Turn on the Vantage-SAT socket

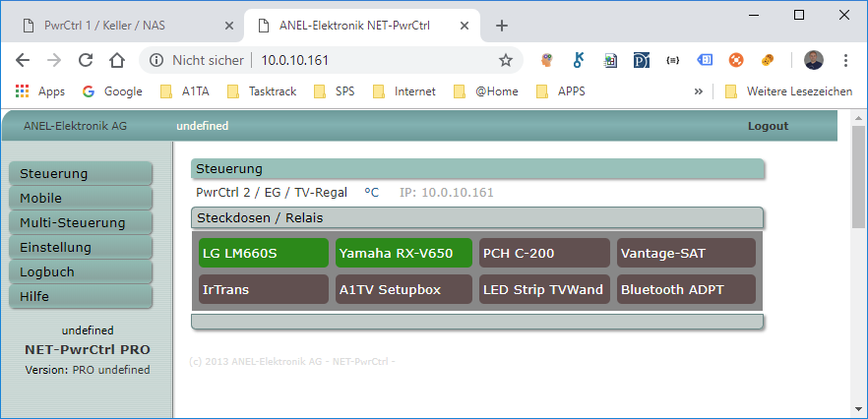(x=686, y=254)
